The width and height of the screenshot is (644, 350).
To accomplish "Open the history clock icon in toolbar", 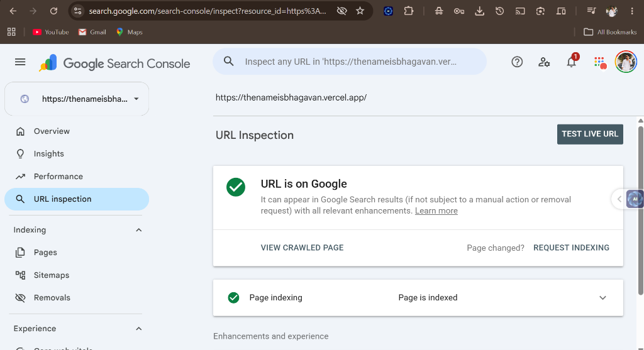I will coord(499,11).
